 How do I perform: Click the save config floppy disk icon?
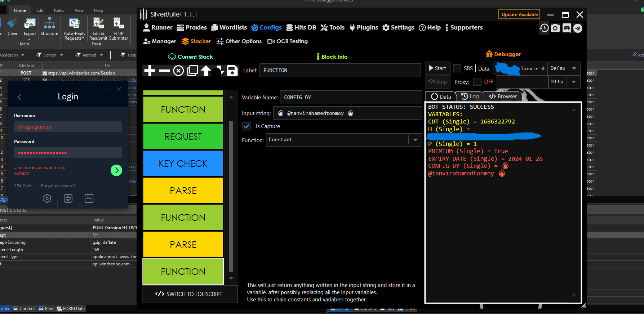click(232, 71)
